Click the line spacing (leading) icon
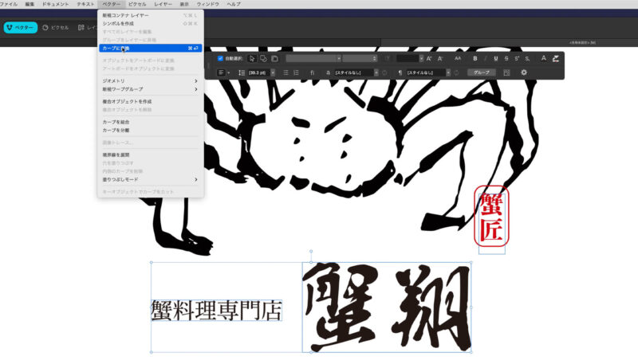Viewport: 638px width, 364px height. coord(242,72)
